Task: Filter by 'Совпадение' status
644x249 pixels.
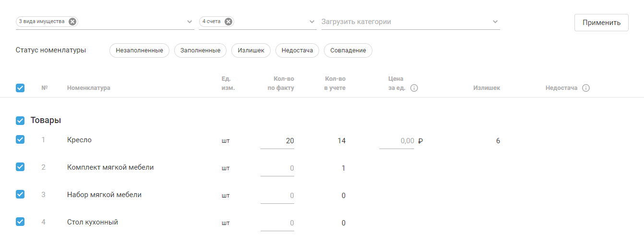Action: 348,50
